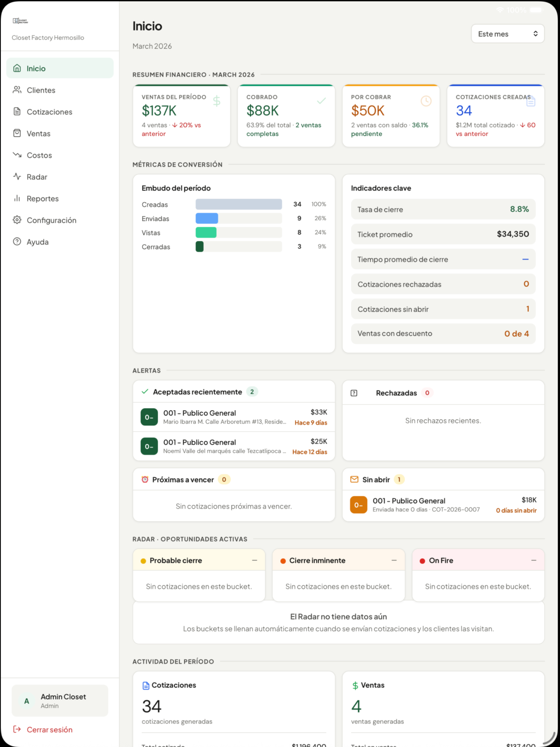The width and height of the screenshot is (560, 747).
Task: Click the Cotizaciones rechazadas indicator row
Action: [443, 284]
